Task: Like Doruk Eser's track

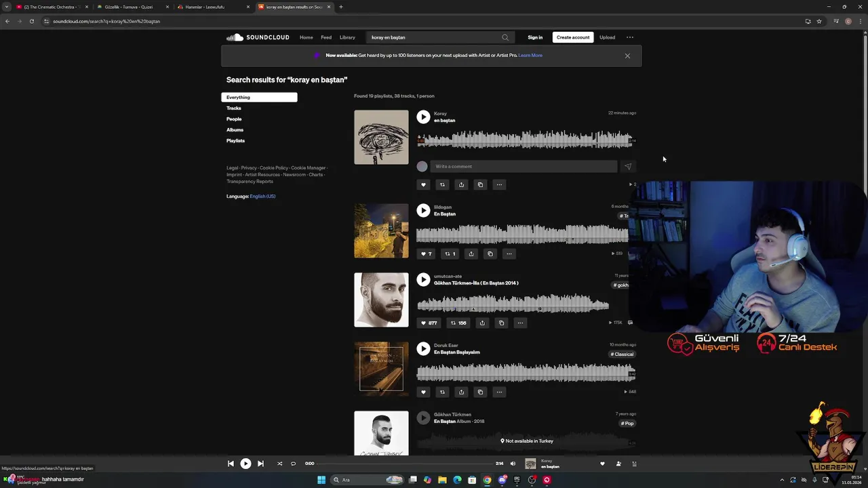Action: (x=423, y=392)
